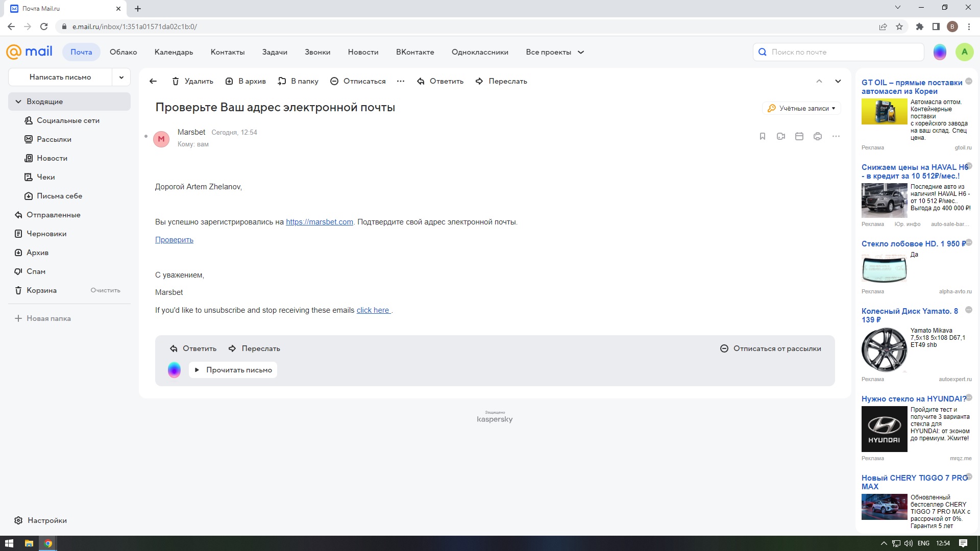
Task: Expand the Все проекты menu
Action: [555, 52]
